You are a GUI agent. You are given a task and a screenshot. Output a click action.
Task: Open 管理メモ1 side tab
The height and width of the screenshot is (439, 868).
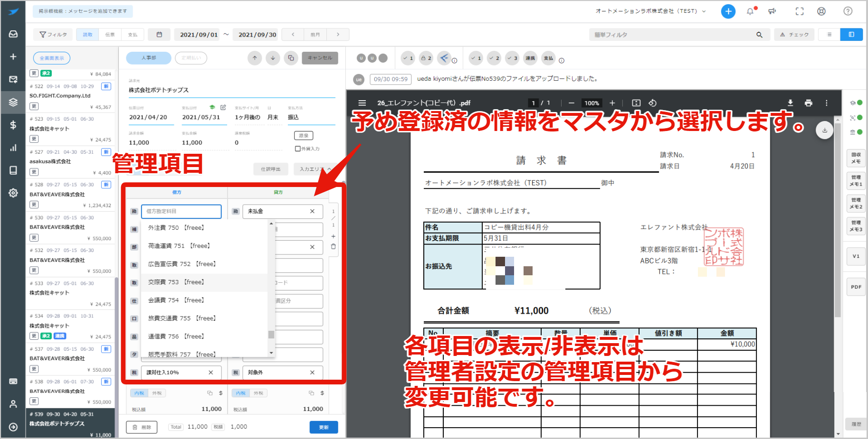pyautogui.click(x=856, y=180)
